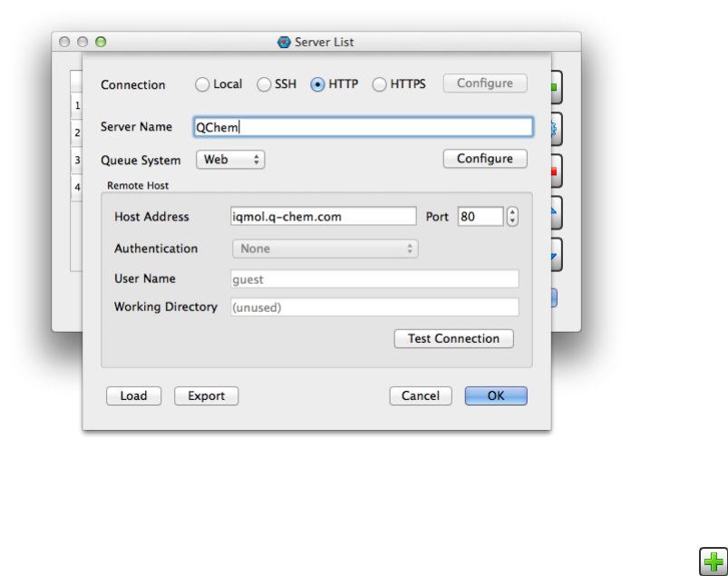The width and height of the screenshot is (728, 576).
Task: Increase the Port number with the stepper
Action: click(x=512, y=212)
